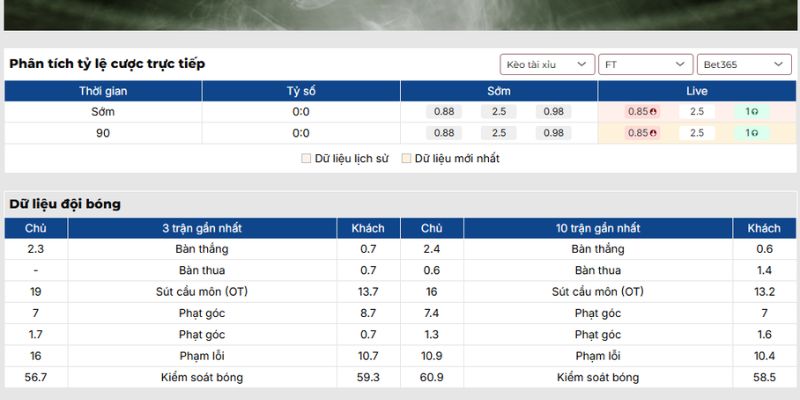Click the early 2.5 line in 90 row
800x400 pixels.
coord(499,133)
